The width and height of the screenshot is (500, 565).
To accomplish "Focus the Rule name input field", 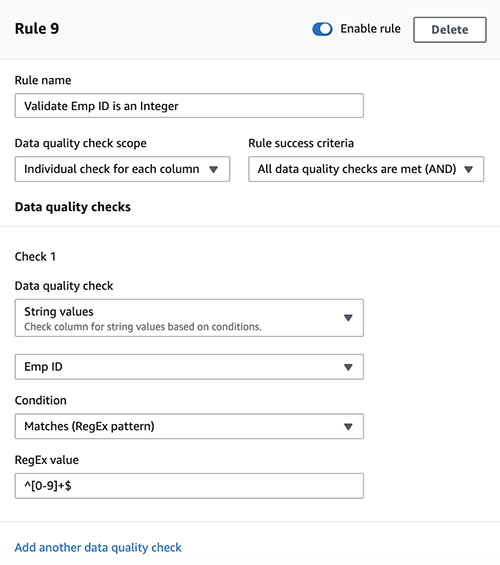I will [189, 106].
